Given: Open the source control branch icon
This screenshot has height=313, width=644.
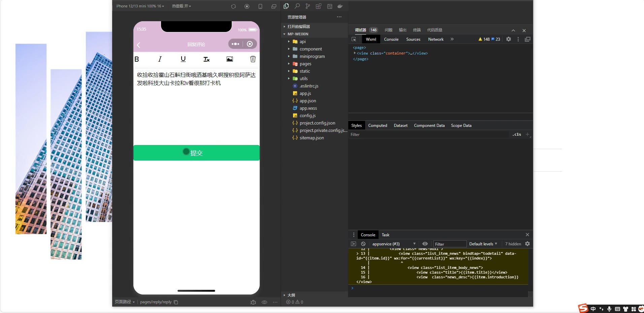Looking at the screenshot, I should click(308, 6).
